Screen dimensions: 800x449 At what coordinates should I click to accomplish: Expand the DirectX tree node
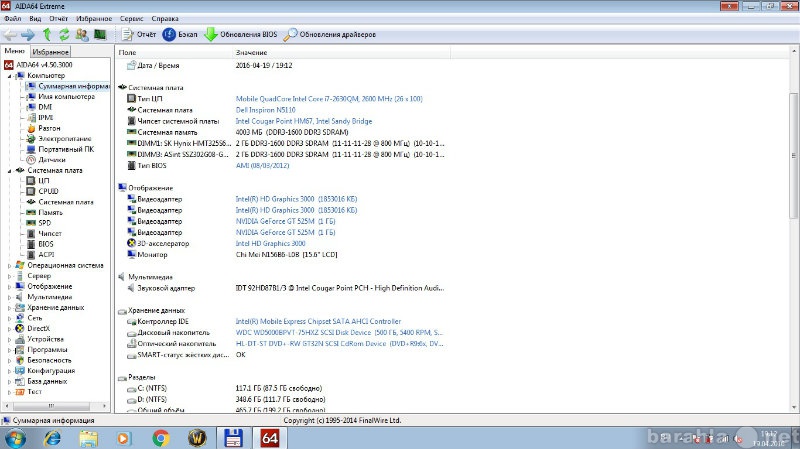pyautogui.click(x=9, y=329)
